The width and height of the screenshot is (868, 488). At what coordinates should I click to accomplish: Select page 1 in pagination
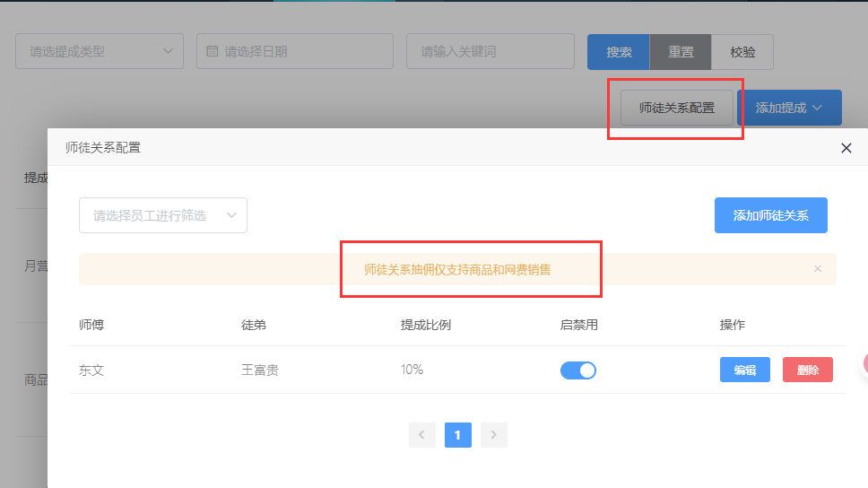tap(458, 435)
